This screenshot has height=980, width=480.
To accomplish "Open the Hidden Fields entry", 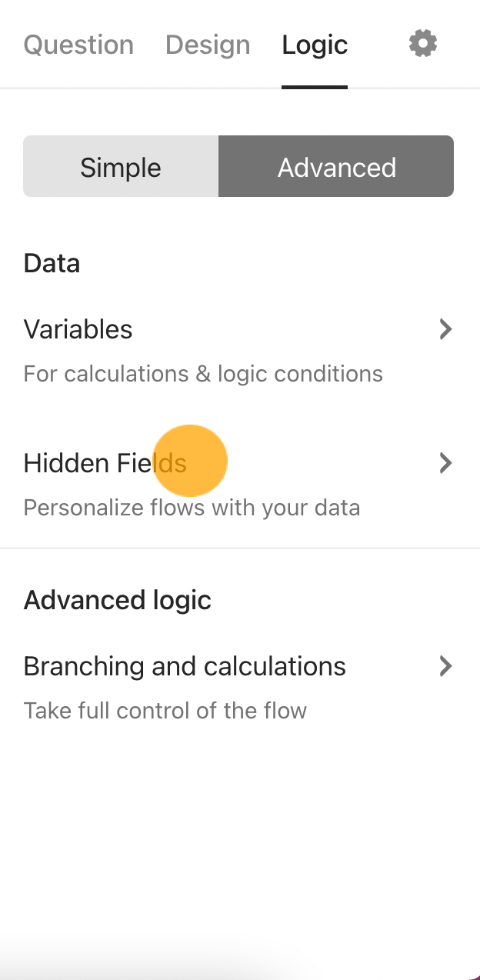I will coord(238,484).
